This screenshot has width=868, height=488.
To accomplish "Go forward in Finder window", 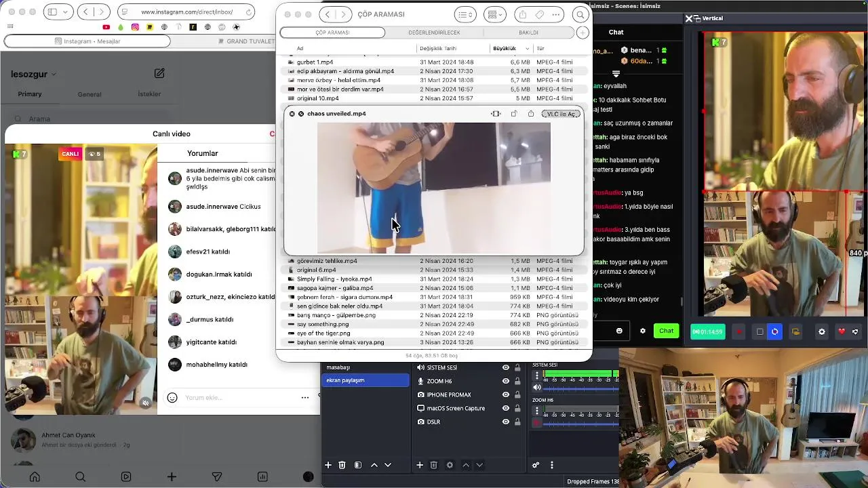I will pos(344,14).
